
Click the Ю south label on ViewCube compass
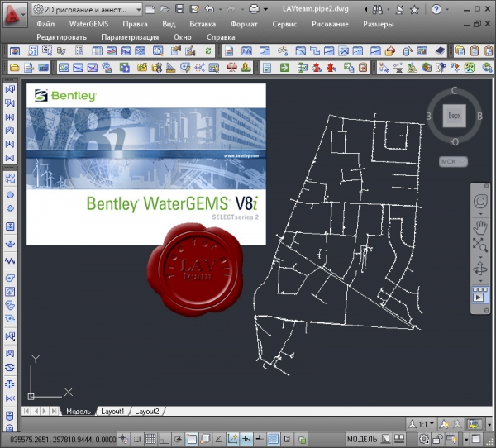point(454,142)
